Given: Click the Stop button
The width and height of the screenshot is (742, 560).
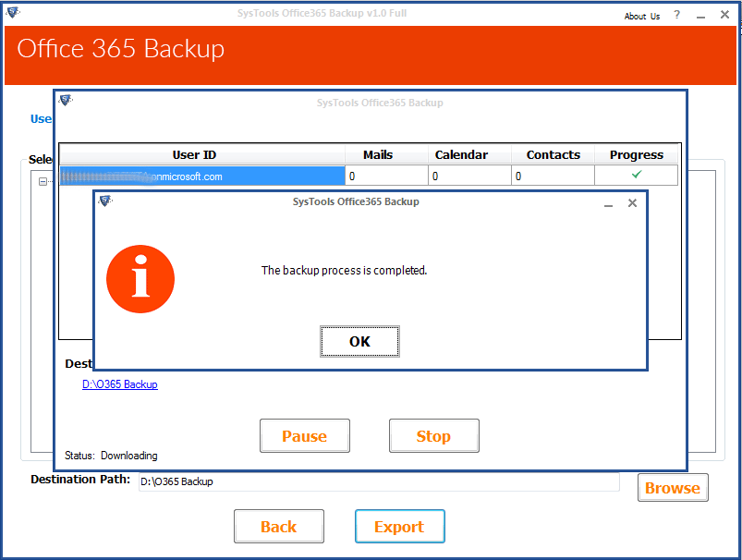Looking at the screenshot, I should [434, 436].
